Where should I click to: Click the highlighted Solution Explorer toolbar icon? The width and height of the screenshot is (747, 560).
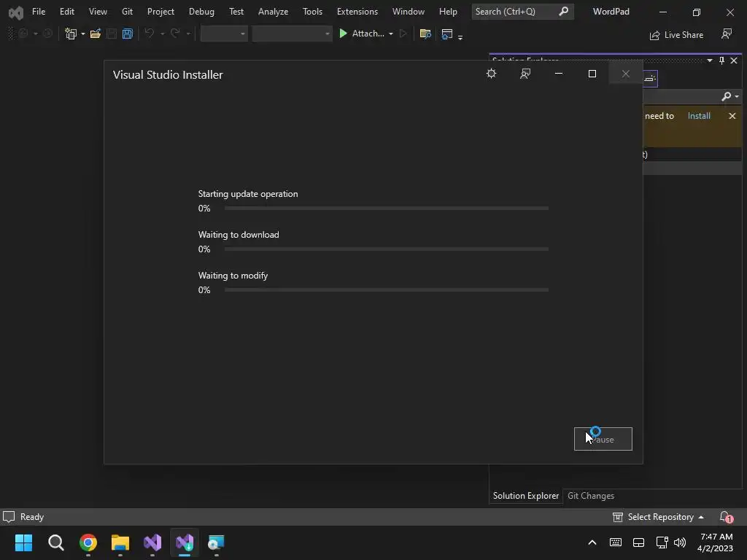650,79
